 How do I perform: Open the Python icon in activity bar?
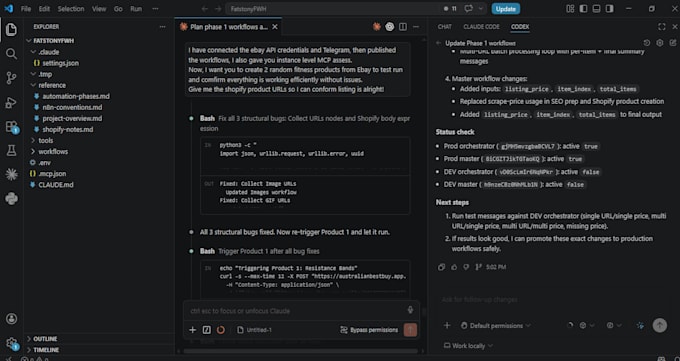coord(11,199)
